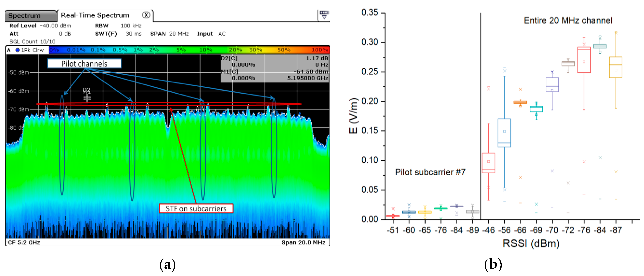Viewport: 644px width, 276px height.
Task: Click the M1[C] 5.195000 GHz readout
Action: click(x=308, y=78)
